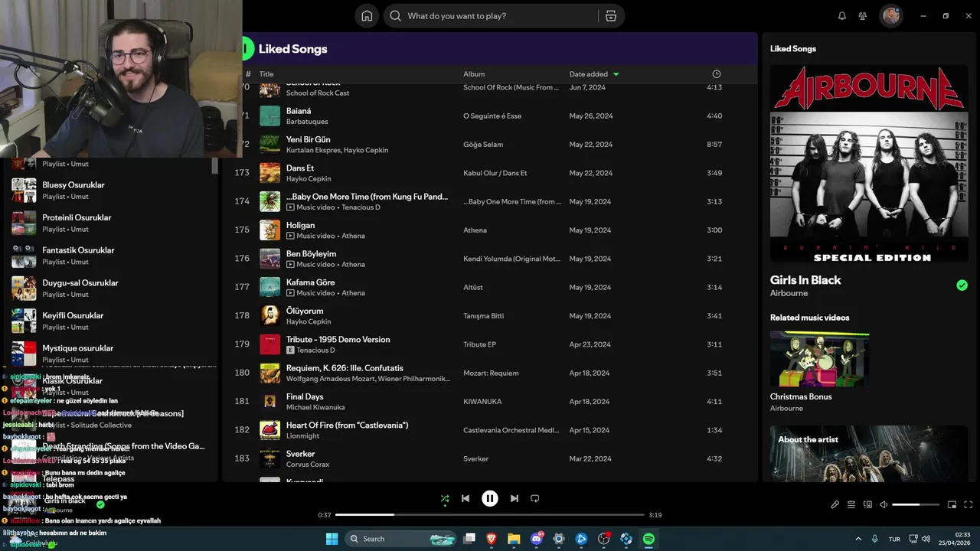The height and width of the screenshot is (551, 980).
Task: Skip to the previous track
Action: click(x=465, y=498)
